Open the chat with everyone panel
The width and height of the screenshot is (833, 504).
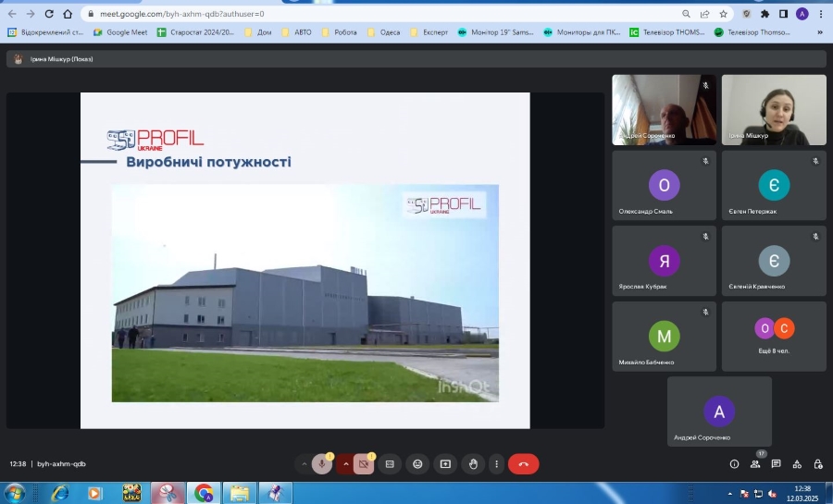776,464
